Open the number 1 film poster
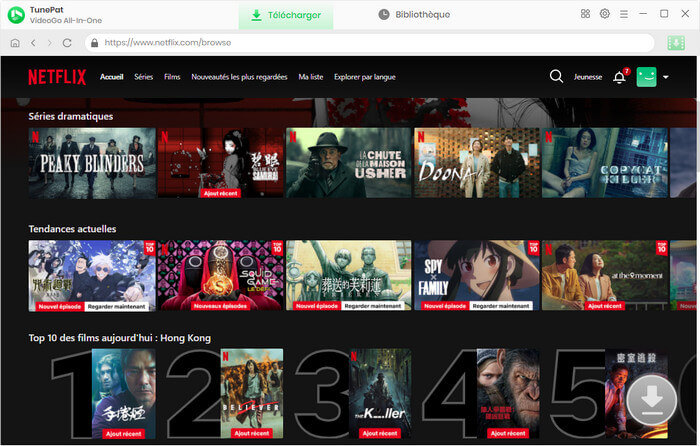Viewport: 700px width, 446px height. pos(124,393)
